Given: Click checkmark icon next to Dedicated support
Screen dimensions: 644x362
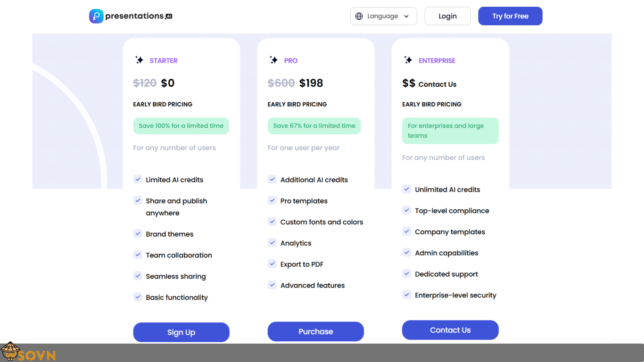Looking at the screenshot, I should [407, 274].
